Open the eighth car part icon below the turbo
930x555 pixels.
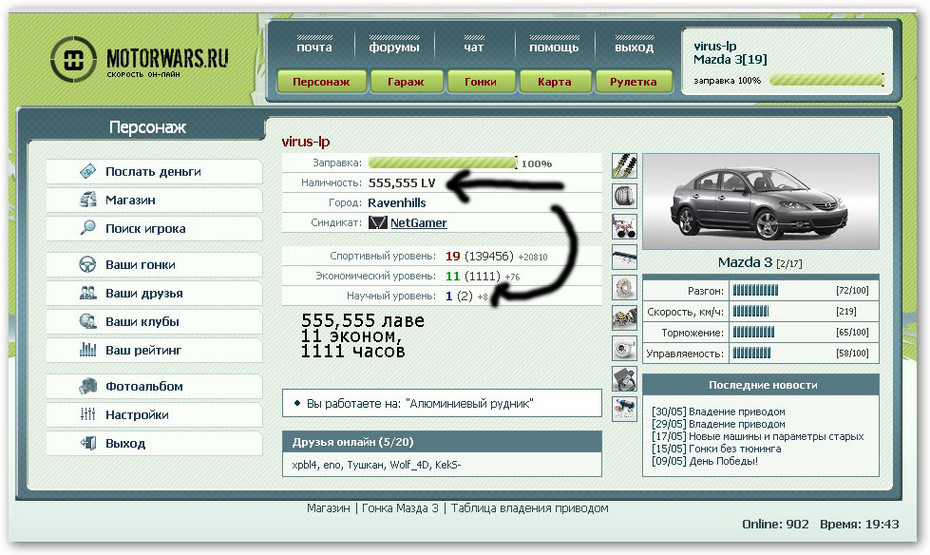624,378
